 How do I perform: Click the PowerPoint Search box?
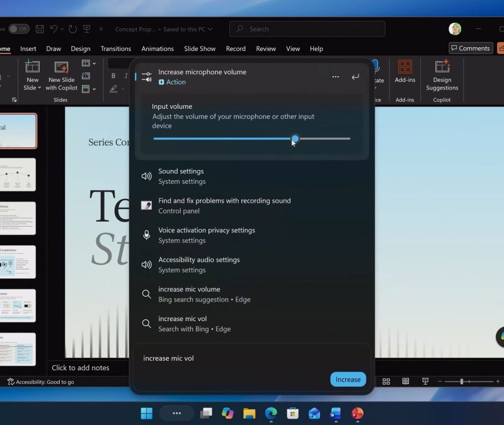tap(307, 29)
